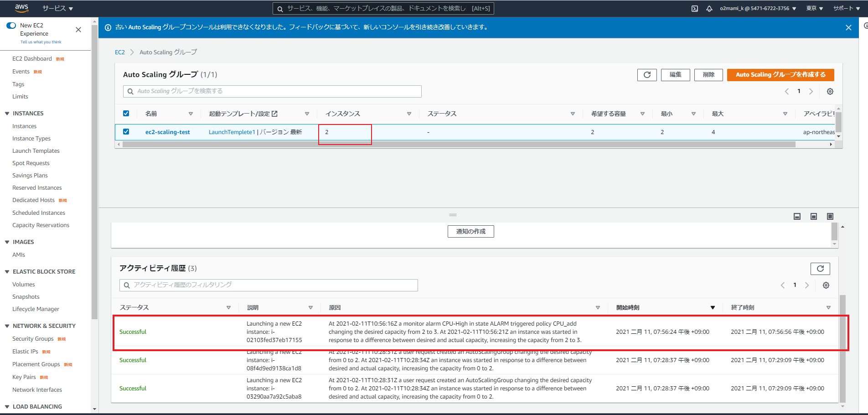Go to previous page of activity history

pos(783,285)
